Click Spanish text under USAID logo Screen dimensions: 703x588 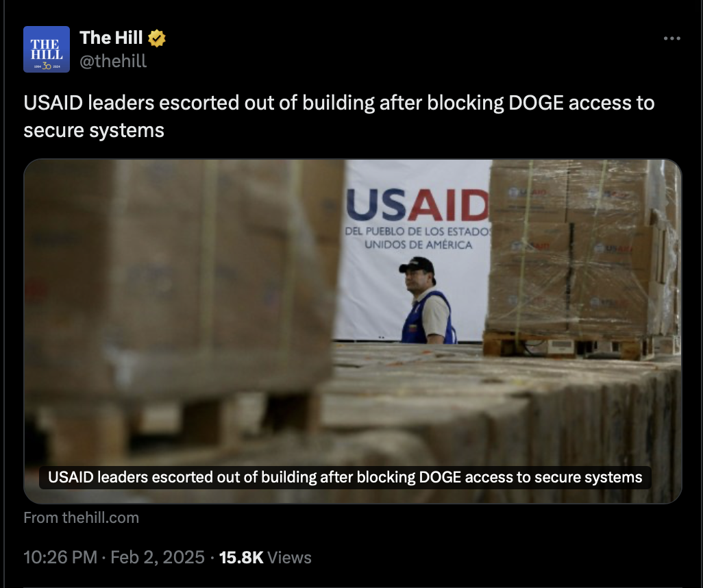[417, 238]
